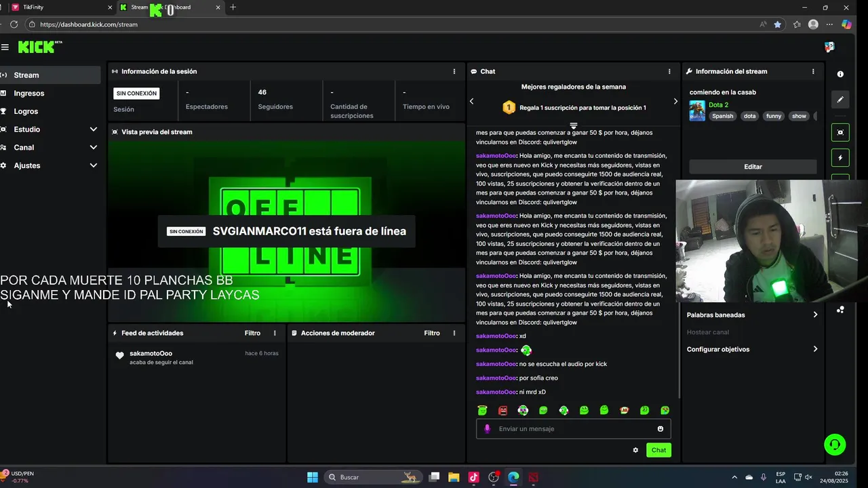
Task: Open Filtro in Acciones de moderador
Action: point(432,333)
